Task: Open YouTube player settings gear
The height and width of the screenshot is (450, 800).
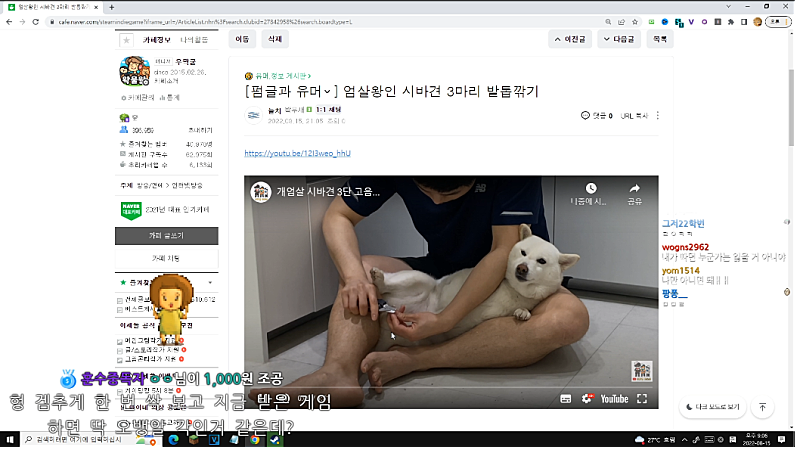Action: (587, 399)
